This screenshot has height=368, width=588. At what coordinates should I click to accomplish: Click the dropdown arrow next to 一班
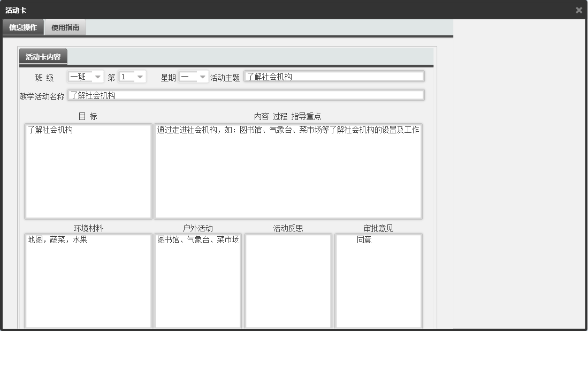pos(97,76)
